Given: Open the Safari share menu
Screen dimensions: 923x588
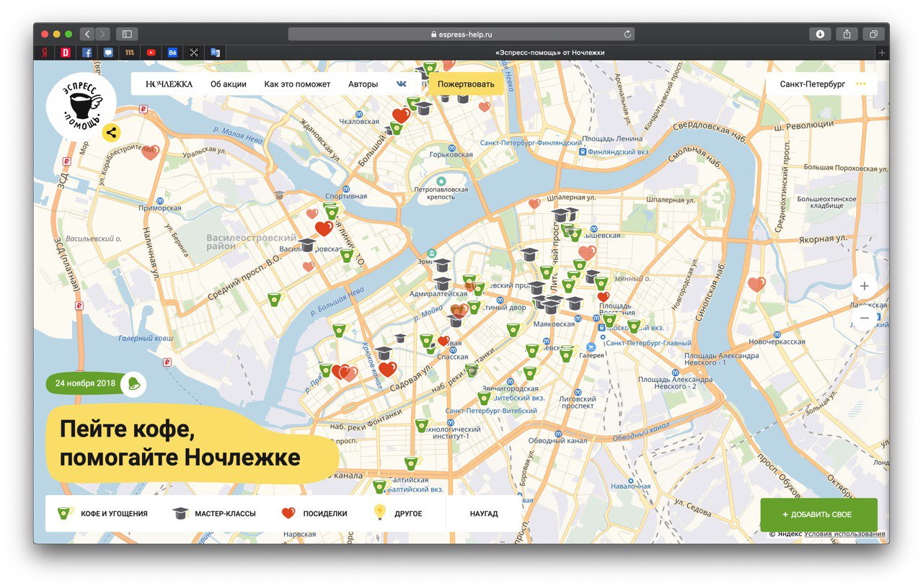Looking at the screenshot, I should click(847, 34).
